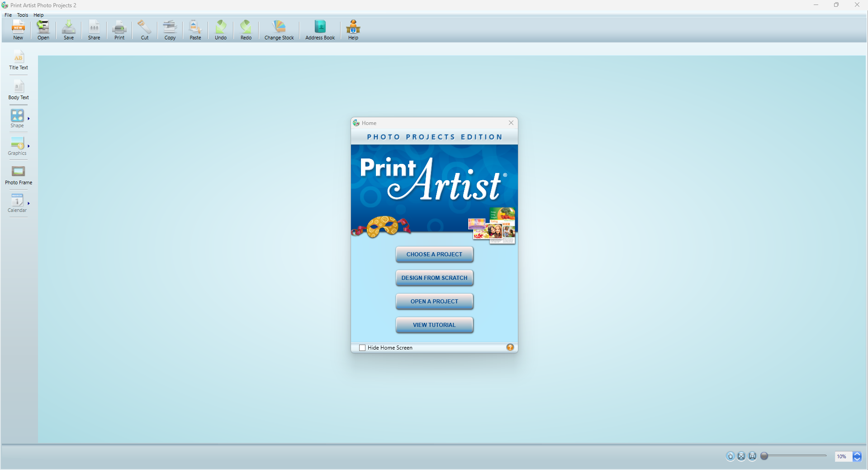Select the Photo Frame tool
The width and height of the screenshot is (868, 470).
click(x=19, y=175)
